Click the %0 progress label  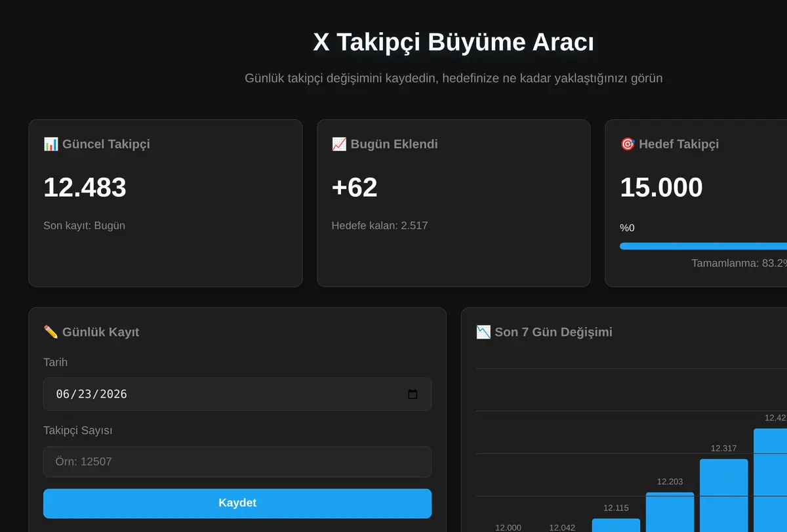[628, 228]
